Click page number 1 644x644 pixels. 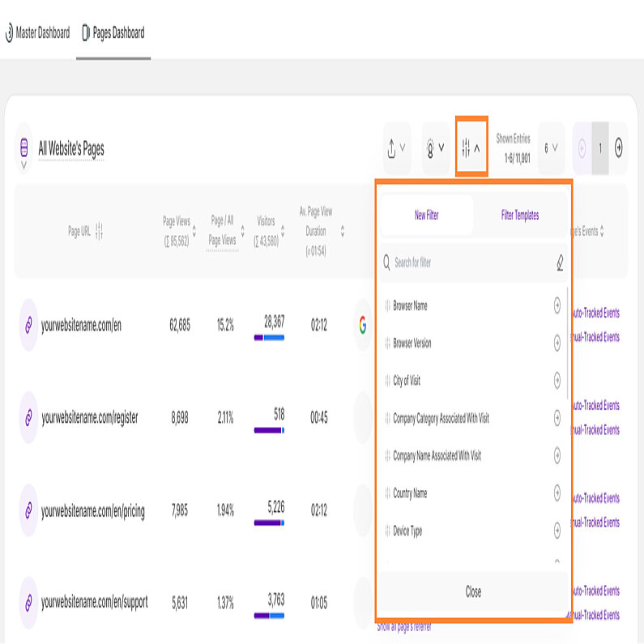(600, 148)
